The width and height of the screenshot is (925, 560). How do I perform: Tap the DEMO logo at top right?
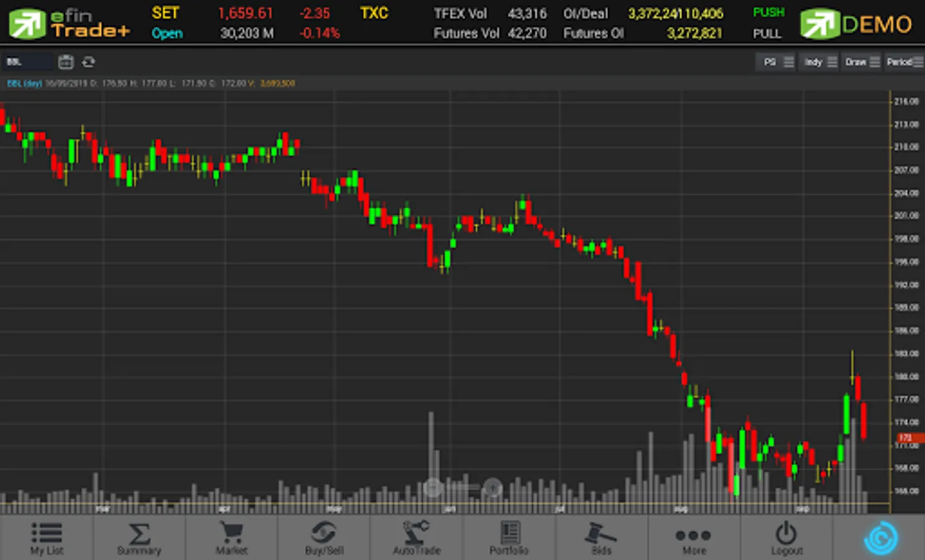click(856, 24)
